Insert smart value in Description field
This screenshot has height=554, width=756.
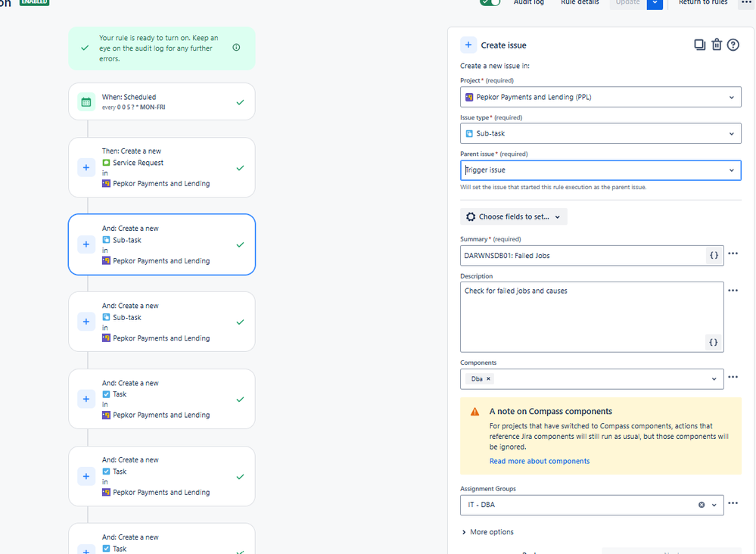pyautogui.click(x=714, y=342)
